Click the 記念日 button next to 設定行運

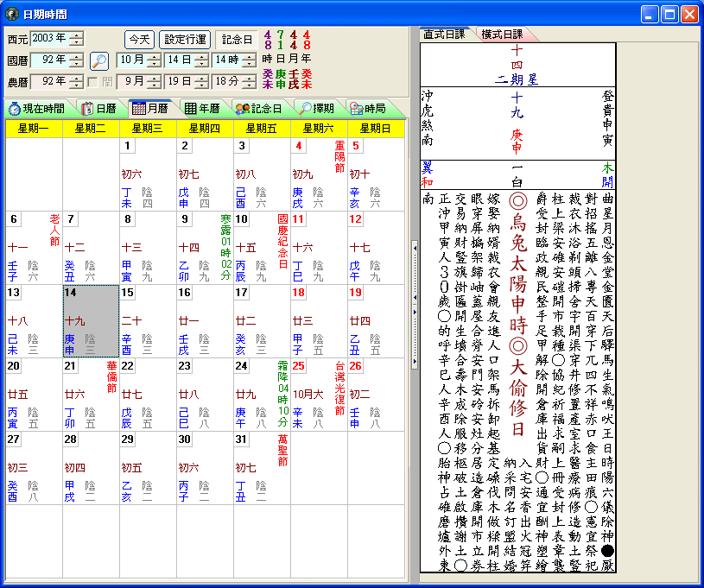237,40
